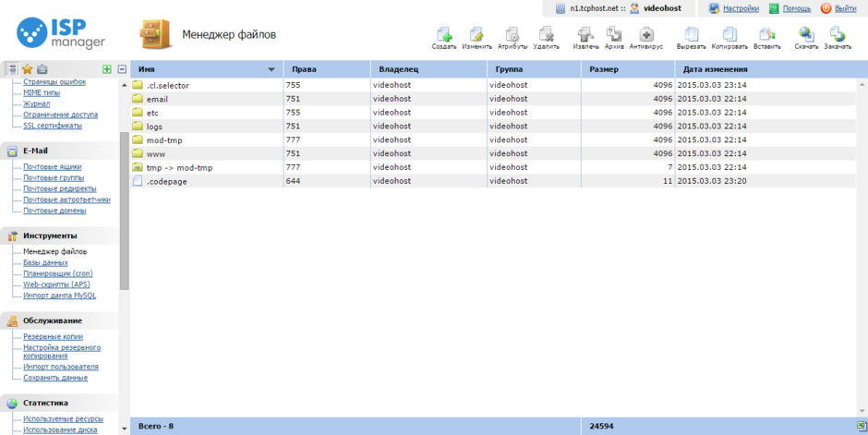Collapse the E-Mail sidebar section
Viewport: 868px width, 435px height.
click(59, 151)
